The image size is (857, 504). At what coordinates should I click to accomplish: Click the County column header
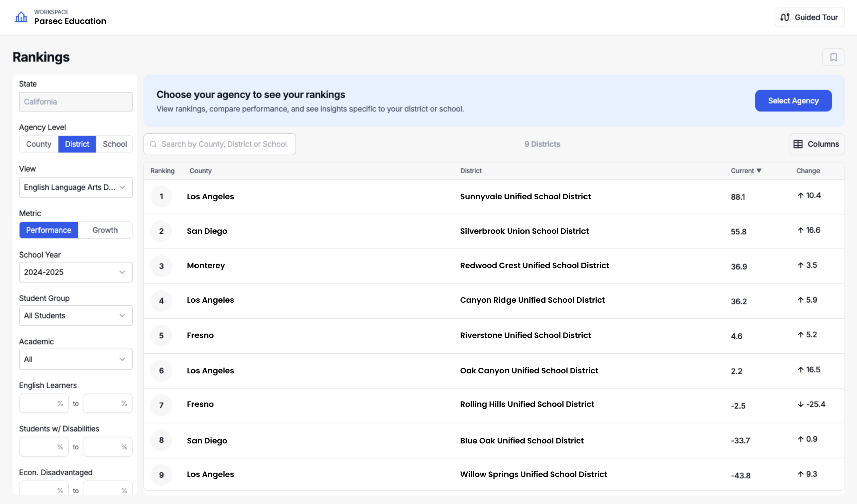pos(201,171)
